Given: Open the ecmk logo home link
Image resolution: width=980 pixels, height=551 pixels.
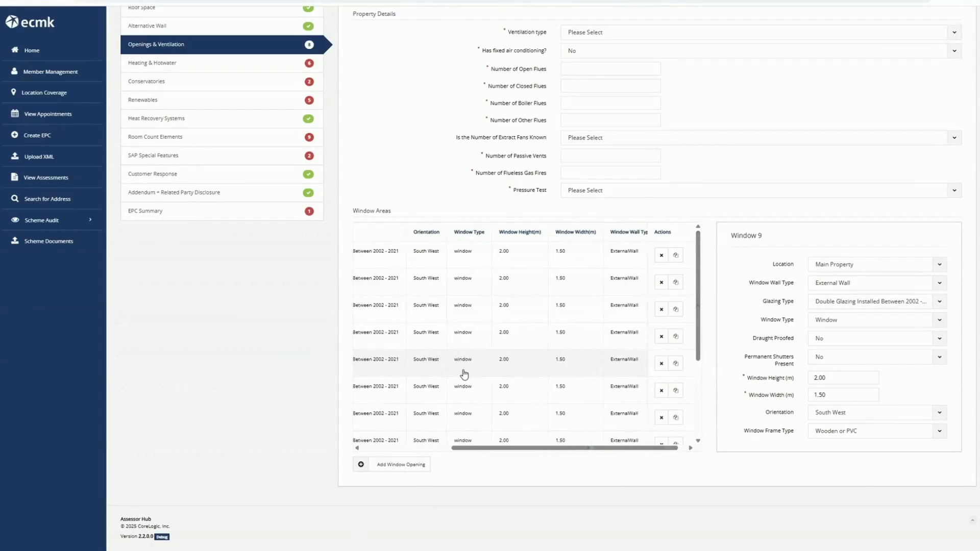Looking at the screenshot, I should [30, 22].
